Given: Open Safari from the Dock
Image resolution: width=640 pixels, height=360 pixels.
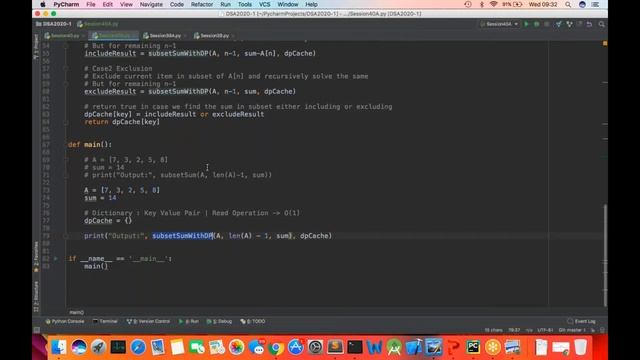Looking at the screenshot, I should pos(138,347).
